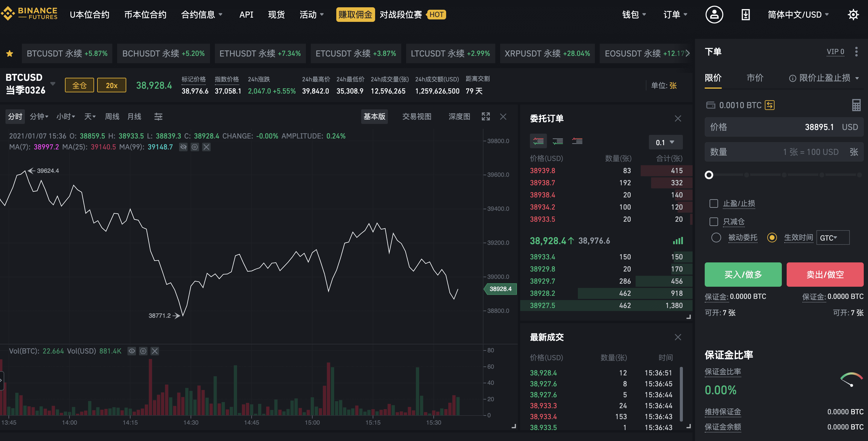Click the download app icon
Viewport: 868px width, 441px height.
[745, 15]
